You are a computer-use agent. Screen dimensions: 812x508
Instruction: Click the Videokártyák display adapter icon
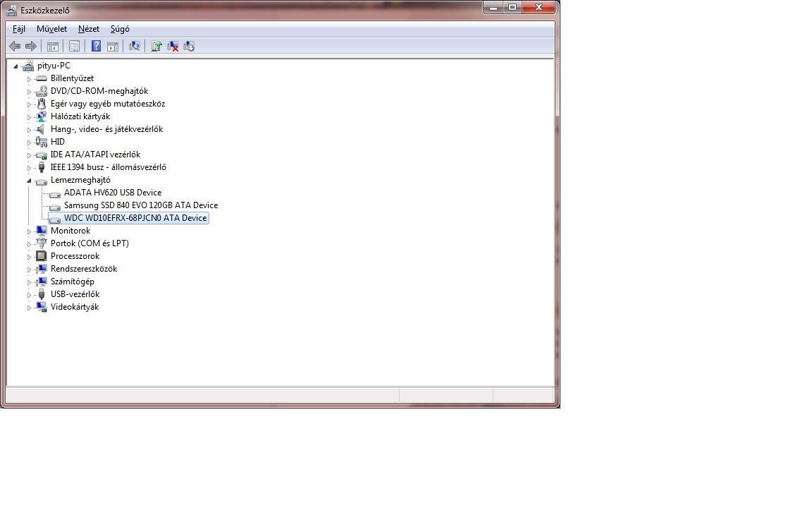click(x=42, y=307)
